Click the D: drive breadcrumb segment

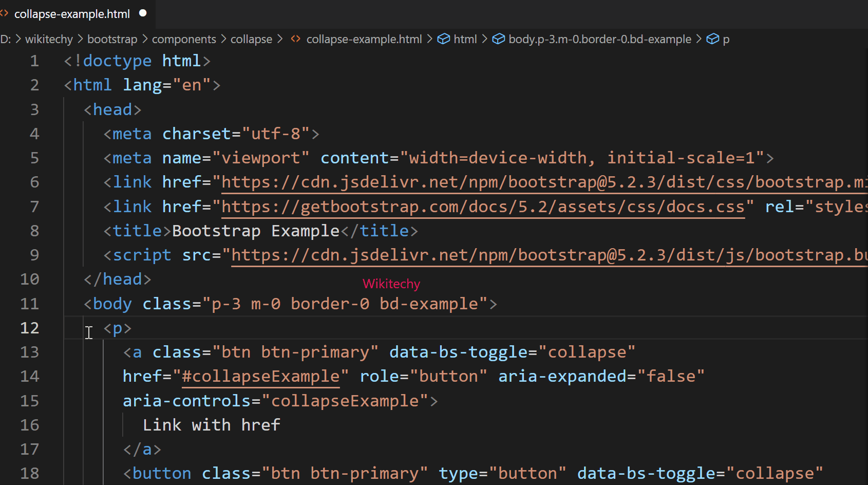[x=6, y=39]
